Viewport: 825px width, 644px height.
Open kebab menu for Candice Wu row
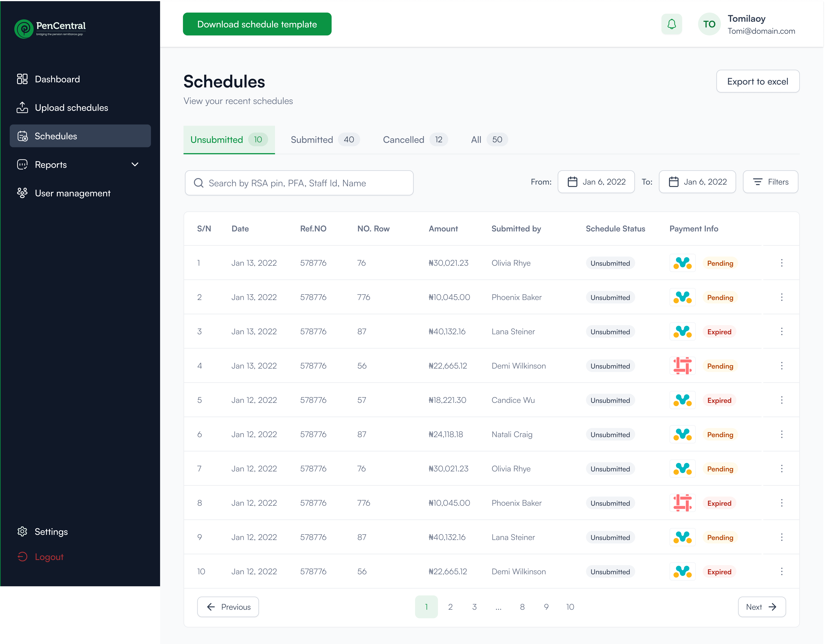click(x=782, y=400)
